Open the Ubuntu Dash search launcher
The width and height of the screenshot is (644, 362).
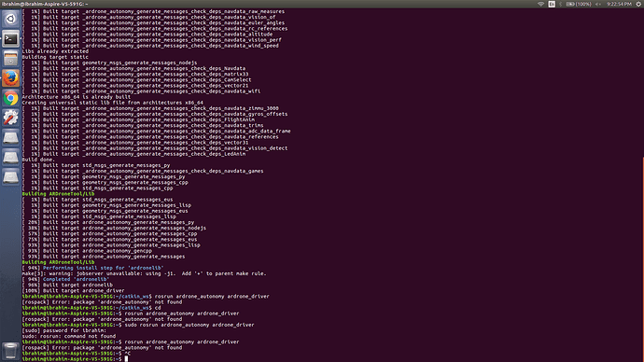point(10,19)
